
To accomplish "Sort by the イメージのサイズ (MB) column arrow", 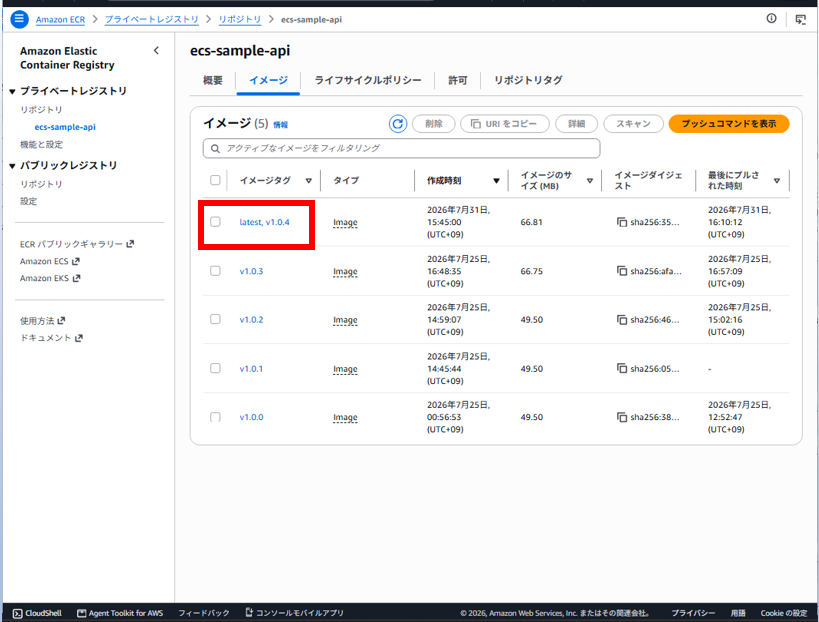I will click(x=590, y=181).
